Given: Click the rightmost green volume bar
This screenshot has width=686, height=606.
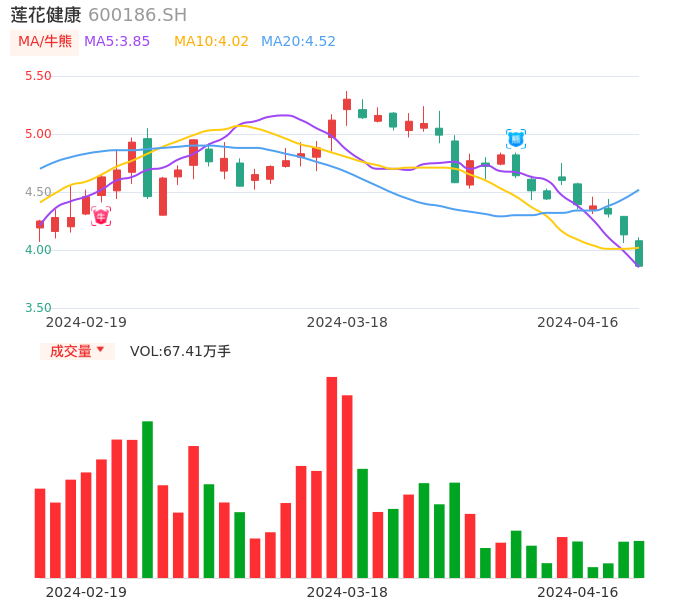Looking at the screenshot, I should pos(639,560).
